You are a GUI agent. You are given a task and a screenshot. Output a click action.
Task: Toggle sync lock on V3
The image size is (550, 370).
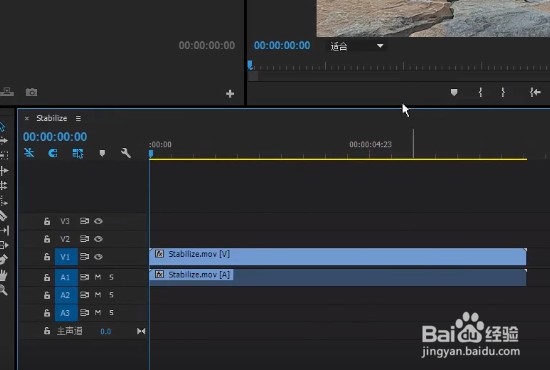(84, 221)
